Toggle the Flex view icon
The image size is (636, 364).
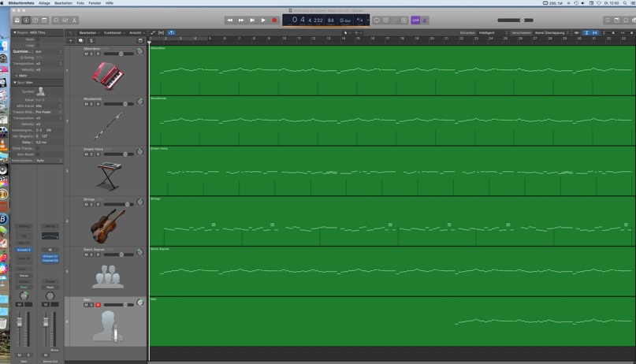161,32
